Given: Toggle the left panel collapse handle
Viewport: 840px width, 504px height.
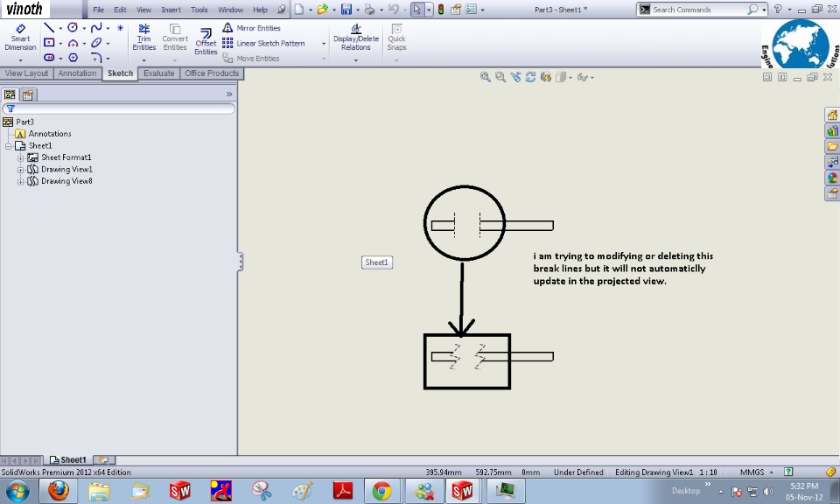Looking at the screenshot, I should 241,262.
